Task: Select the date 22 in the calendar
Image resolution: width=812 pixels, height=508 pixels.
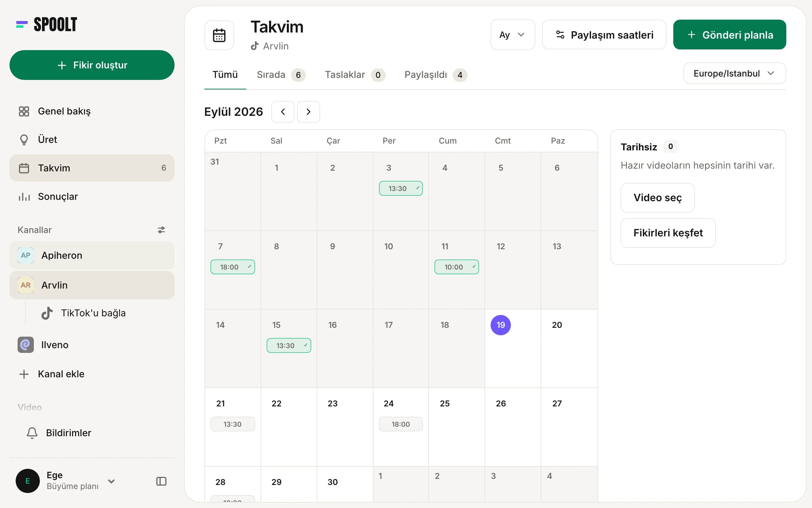Action: [x=276, y=404]
